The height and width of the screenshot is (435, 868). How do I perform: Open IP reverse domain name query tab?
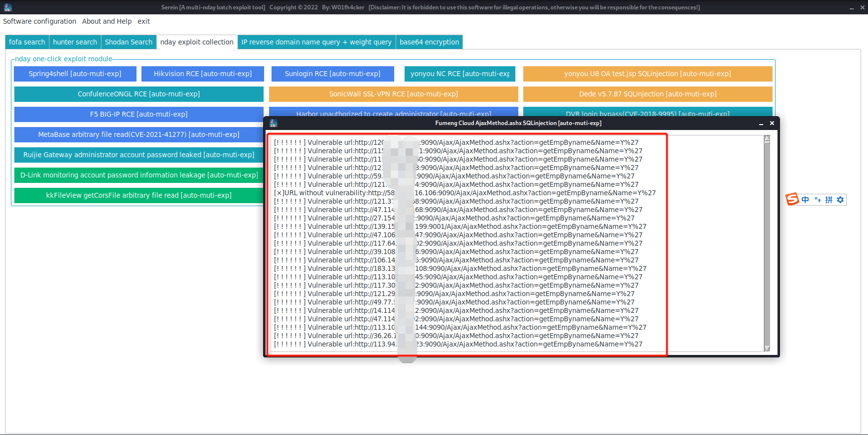click(317, 42)
